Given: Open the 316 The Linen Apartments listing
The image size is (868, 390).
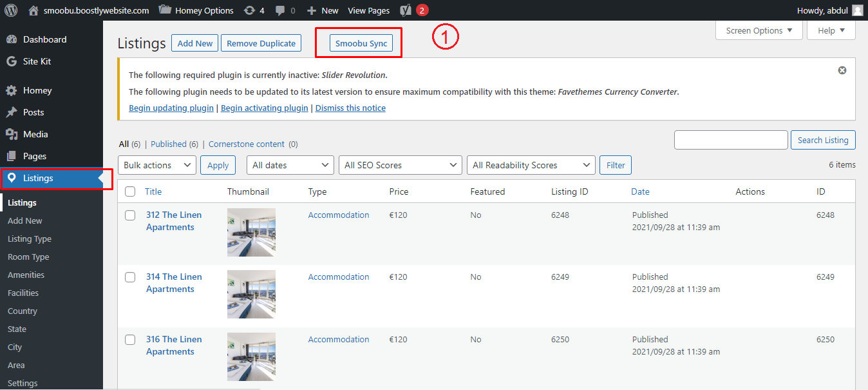Looking at the screenshot, I should [174, 345].
